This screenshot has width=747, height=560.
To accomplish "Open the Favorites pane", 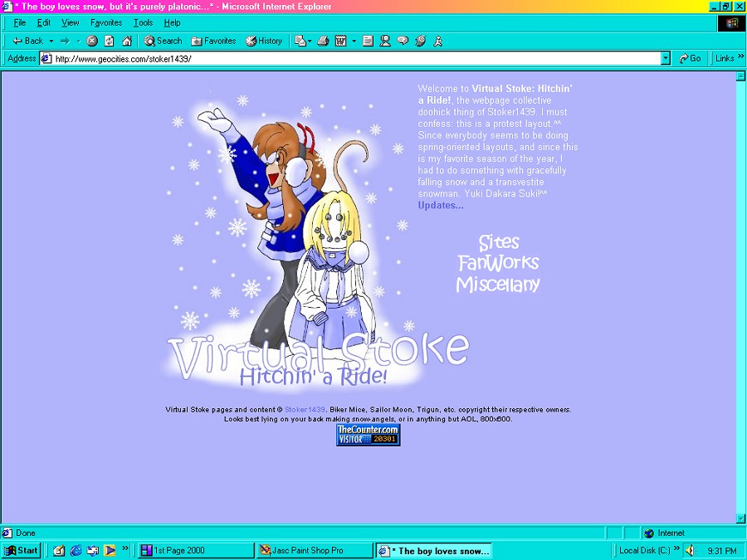I will point(213,41).
